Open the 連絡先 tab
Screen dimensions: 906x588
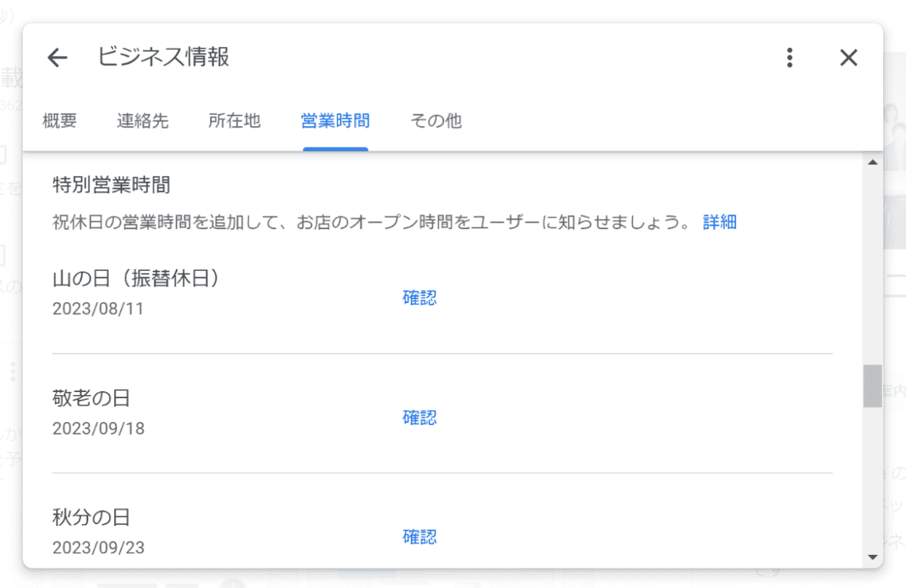coord(142,120)
